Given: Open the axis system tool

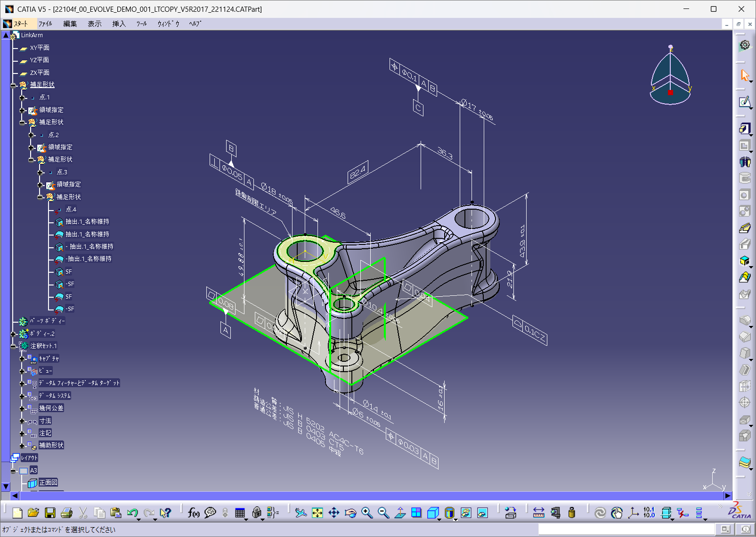Looking at the screenshot, I should click(634, 513).
